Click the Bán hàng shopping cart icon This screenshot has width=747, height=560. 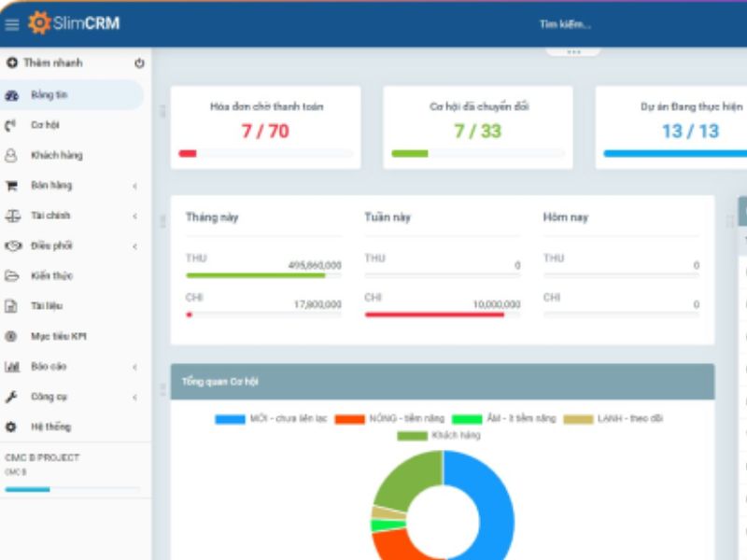click(10, 185)
